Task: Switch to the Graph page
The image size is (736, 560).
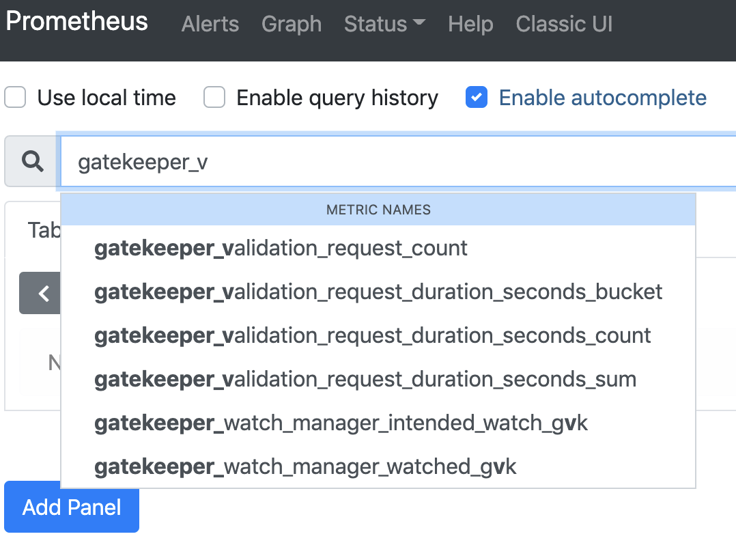Action: [292, 24]
